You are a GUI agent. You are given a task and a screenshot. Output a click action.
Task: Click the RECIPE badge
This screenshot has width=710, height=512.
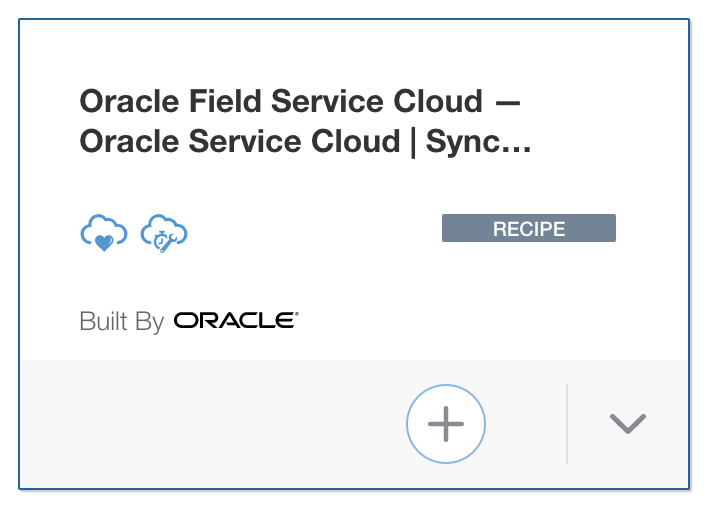[528, 229]
